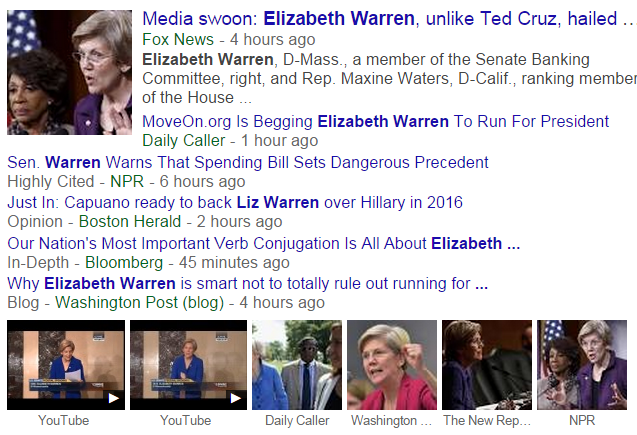637x435 pixels.
Task: Open 'Capuano ready to back Liz Warren' article
Action: tap(235, 202)
